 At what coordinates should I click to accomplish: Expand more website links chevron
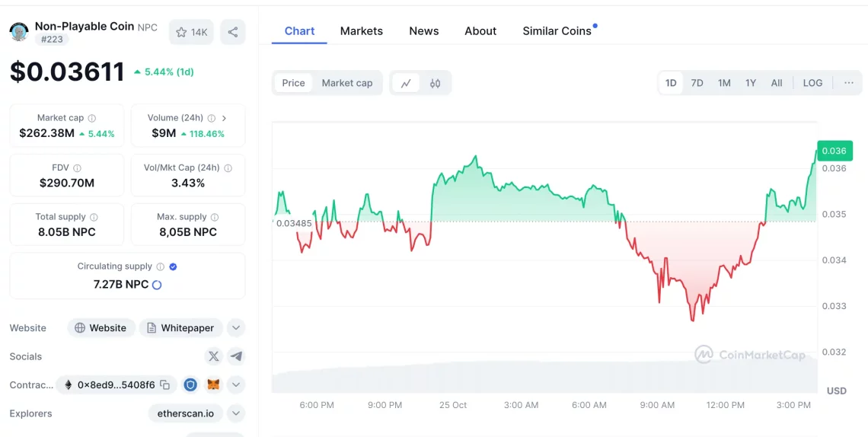(x=236, y=328)
